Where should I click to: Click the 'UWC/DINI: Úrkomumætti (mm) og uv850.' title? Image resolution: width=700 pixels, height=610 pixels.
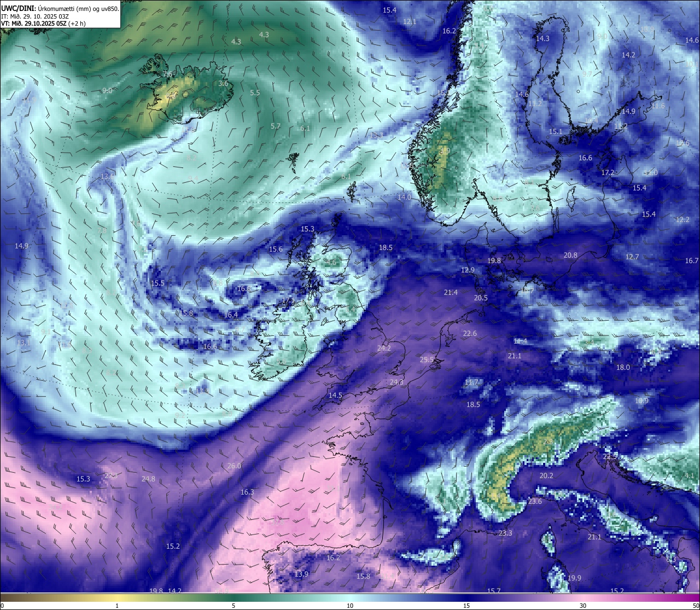(x=60, y=8)
